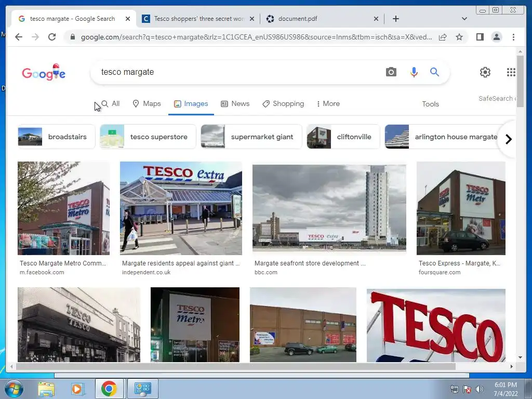The image size is (532, 399).
Task: Click the browser forward arrow
Action: 35,37
